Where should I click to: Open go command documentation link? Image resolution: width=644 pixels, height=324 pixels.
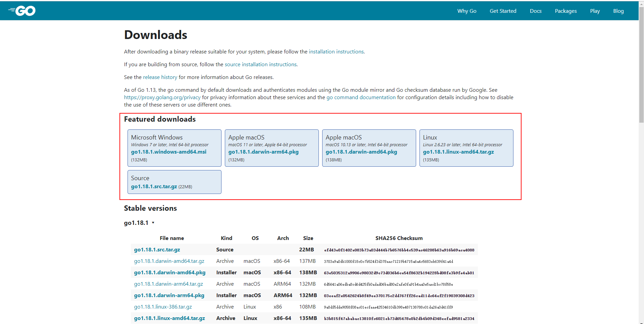(361, 97)
